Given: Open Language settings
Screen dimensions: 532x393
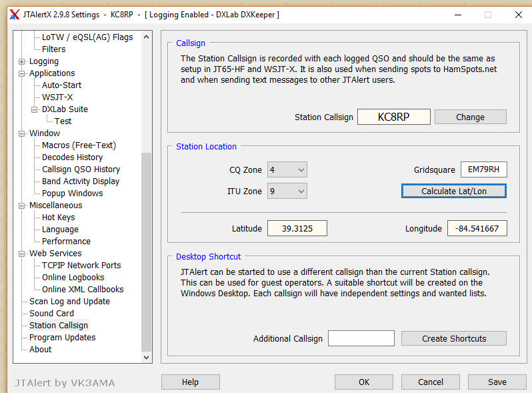Looking at the screenshot, I should (60, 230).
